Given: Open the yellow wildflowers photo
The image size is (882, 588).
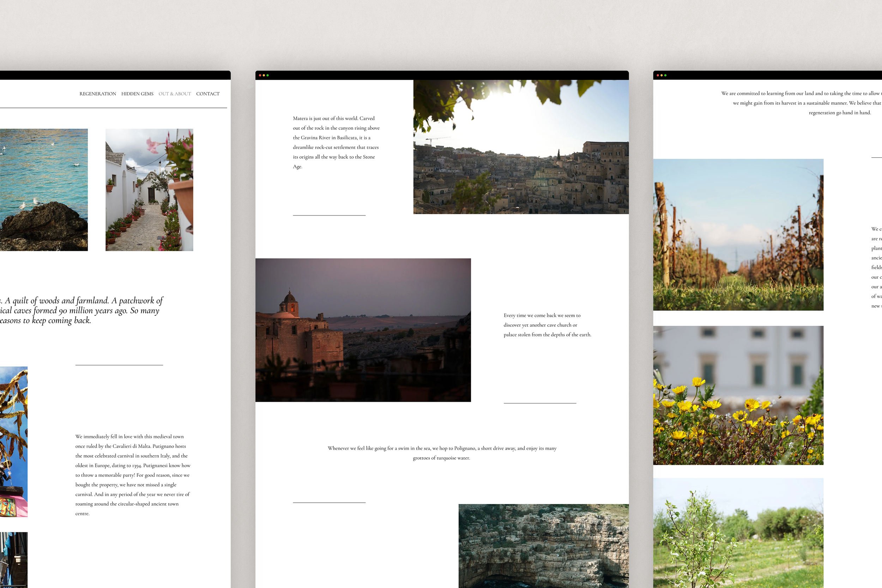Looking at the screenshot, I should tap(738, 395).
